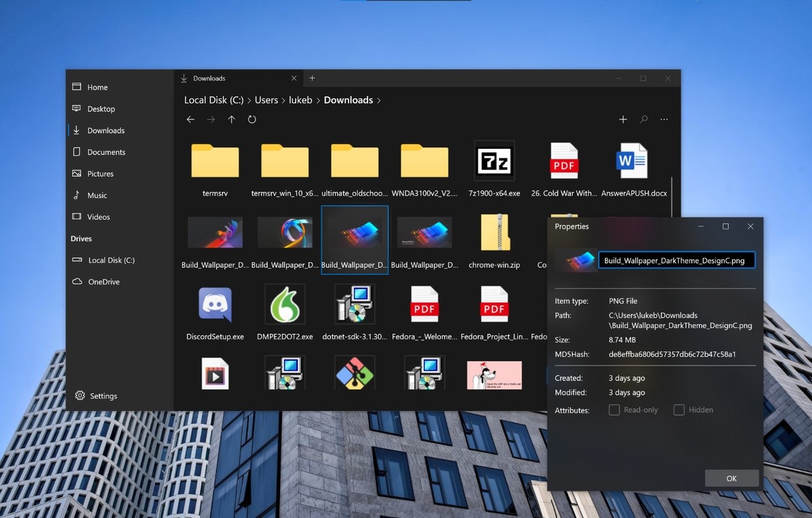Click OK in Properties dialog

click(731, 478)
